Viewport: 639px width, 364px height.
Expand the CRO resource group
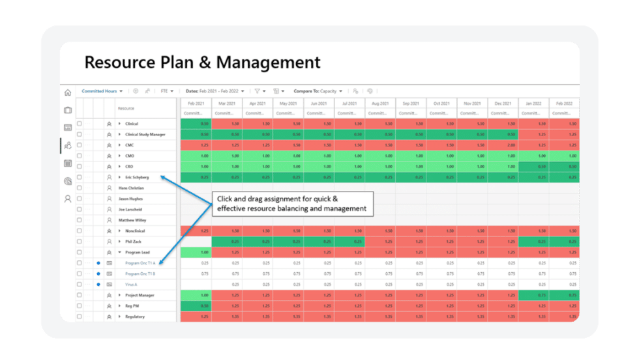pos(119,167)
